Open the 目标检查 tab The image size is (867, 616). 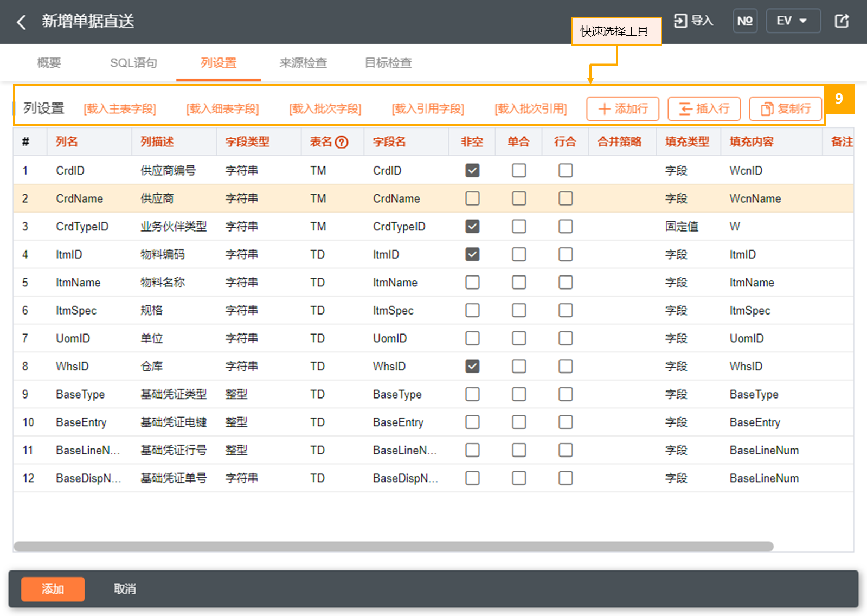(x=388, y=63)
